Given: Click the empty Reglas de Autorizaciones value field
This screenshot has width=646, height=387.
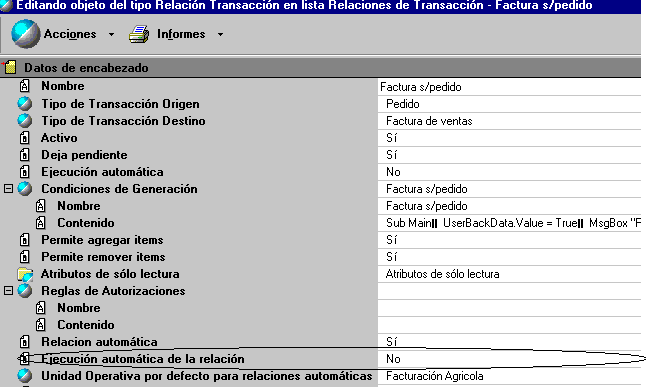Looking at the screenshot, I should click(509, 291).
